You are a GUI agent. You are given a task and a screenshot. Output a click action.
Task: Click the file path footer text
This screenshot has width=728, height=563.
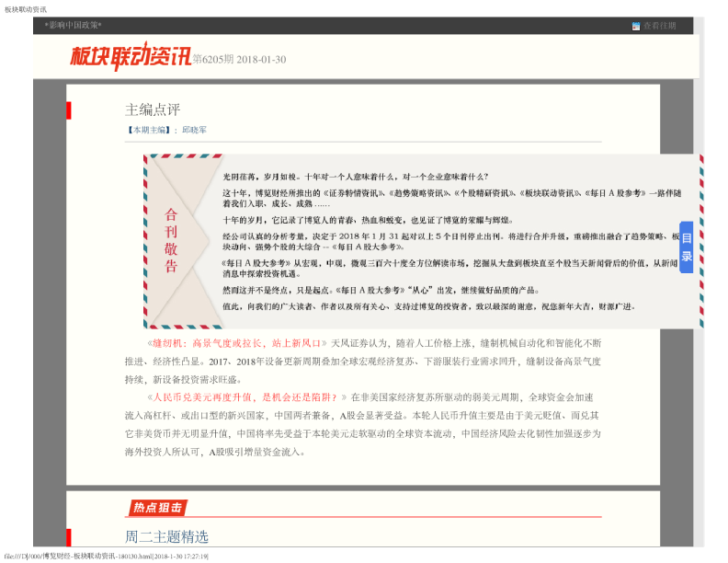coord(107,556)
